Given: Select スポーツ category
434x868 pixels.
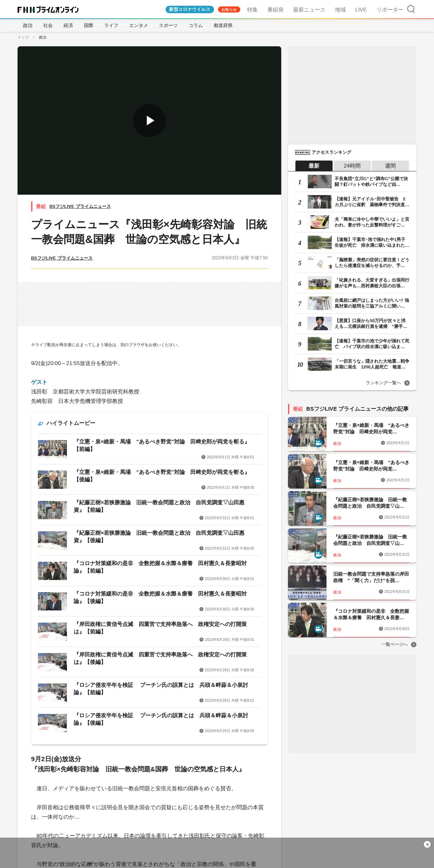Looking at the screenshot, I should coord(168,26).
